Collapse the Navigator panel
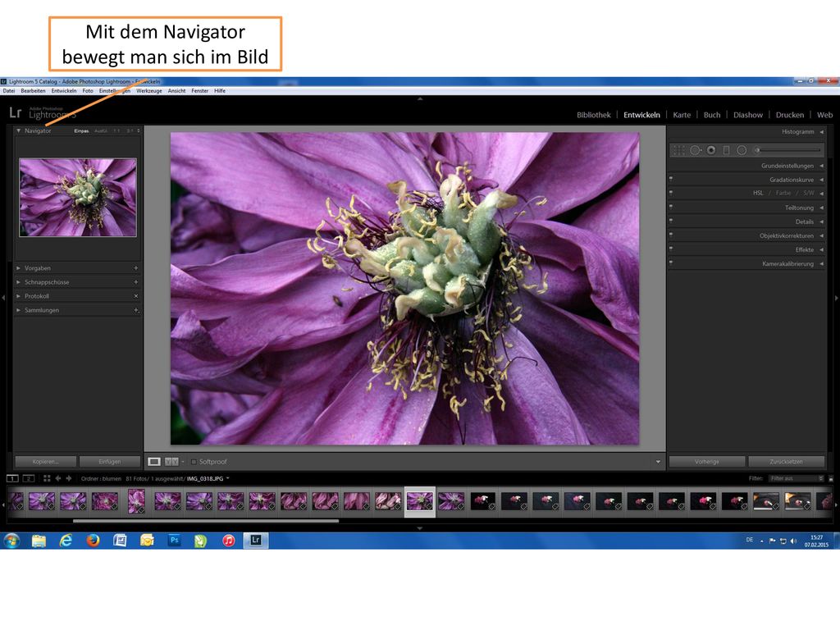 tap(18, 130)
